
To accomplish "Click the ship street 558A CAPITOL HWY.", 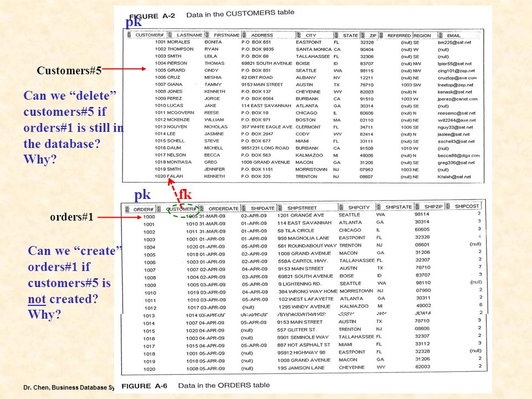I will tap(303, 261).
